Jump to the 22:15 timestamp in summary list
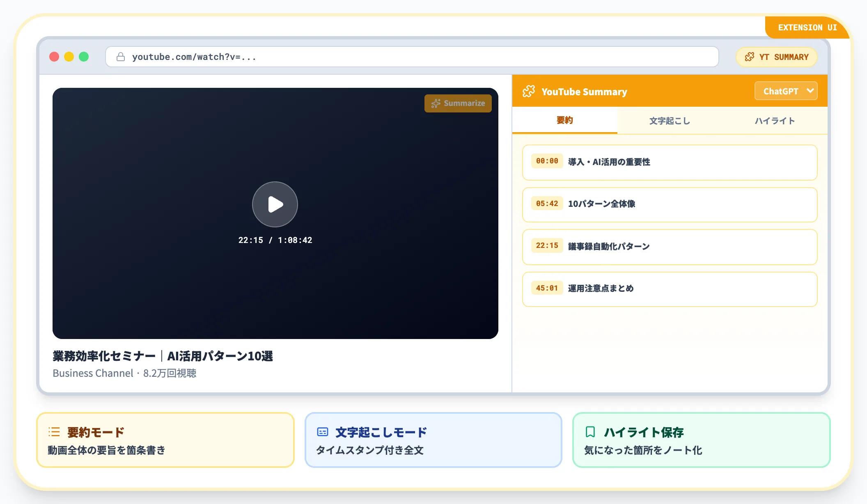 coord(547,245)
